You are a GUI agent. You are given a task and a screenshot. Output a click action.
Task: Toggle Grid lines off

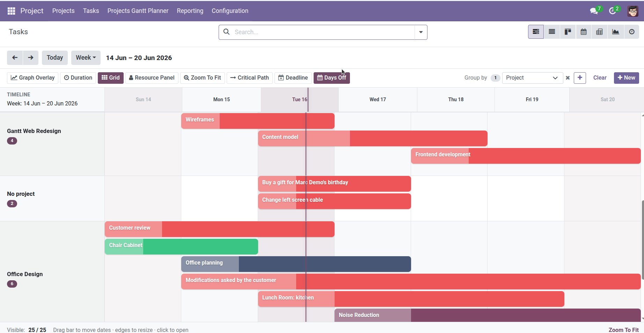point(111,78)
